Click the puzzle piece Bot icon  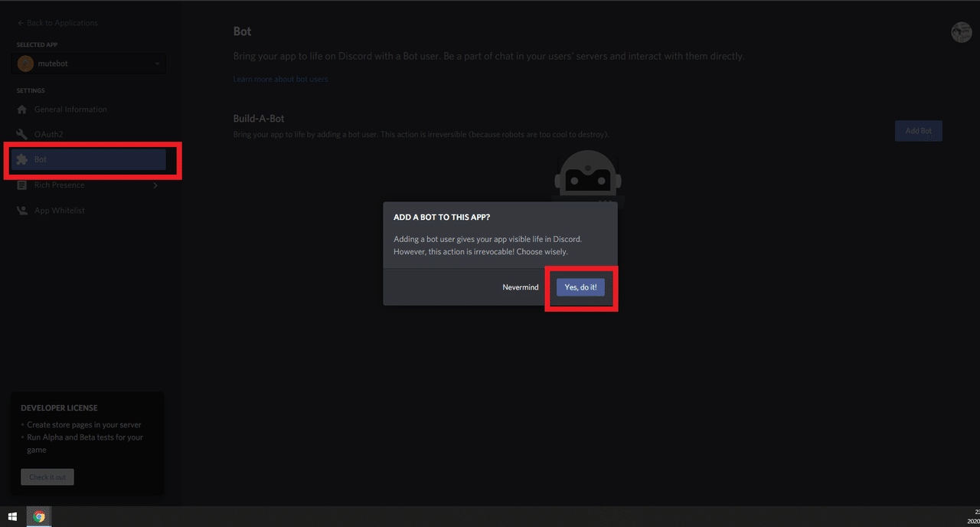[x=22, y=159]
